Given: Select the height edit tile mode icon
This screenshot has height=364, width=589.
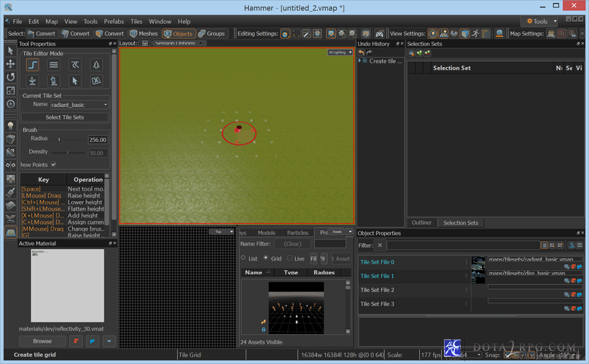Looking at the screenshot, I should (33, 65).
